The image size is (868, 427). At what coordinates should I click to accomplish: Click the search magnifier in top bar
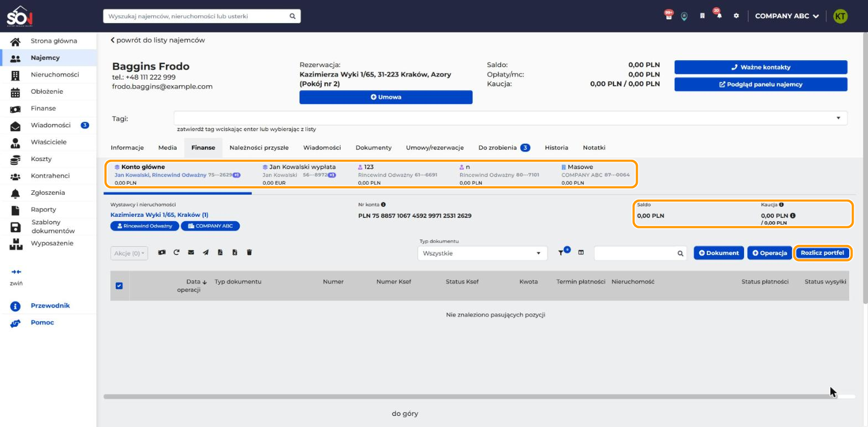click(293, 16)
